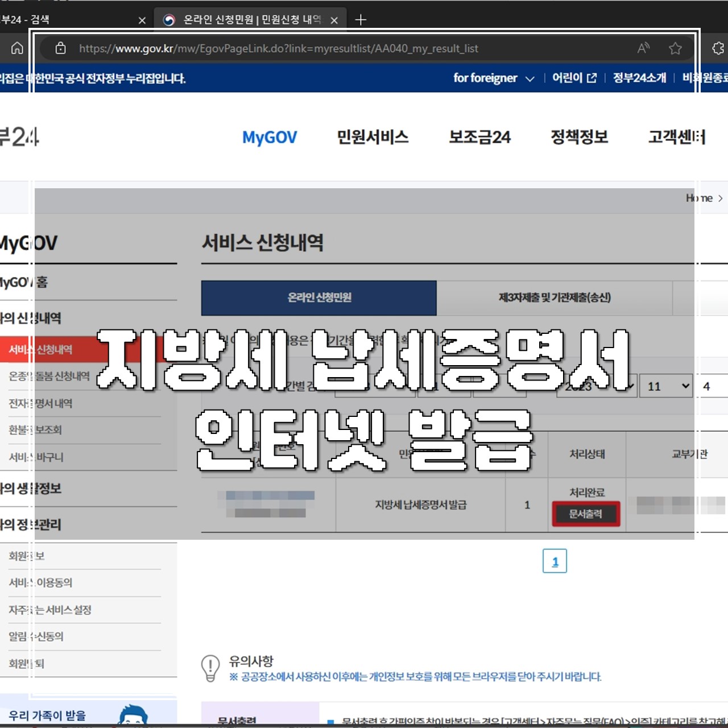This screenshot has width=728, height=728.
Task: Click the 유의사항 notice light bulb icon
Action: [x=210, y=668]
